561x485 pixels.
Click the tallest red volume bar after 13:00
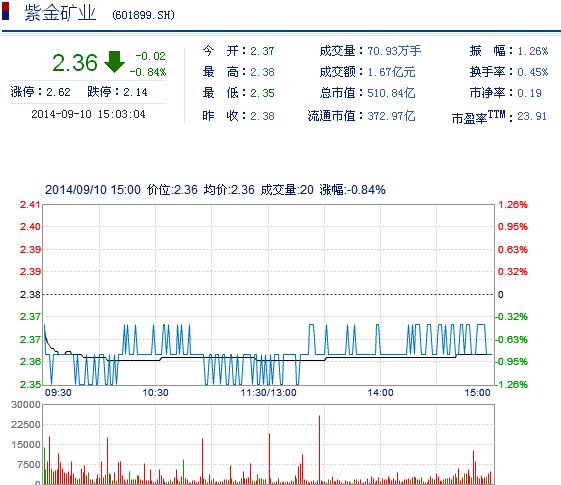pyautogui.click(x=319, y=449)
